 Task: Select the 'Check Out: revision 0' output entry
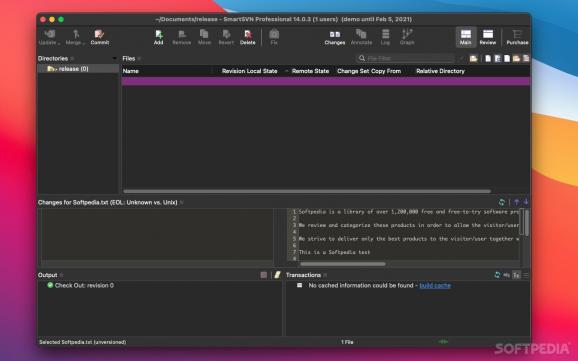(80, 285)
